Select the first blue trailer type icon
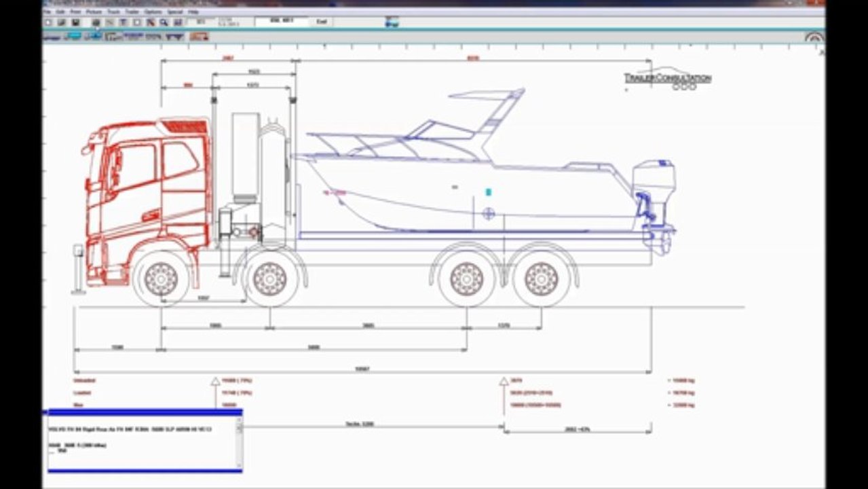The image size is (868, 489). point(133,37)
